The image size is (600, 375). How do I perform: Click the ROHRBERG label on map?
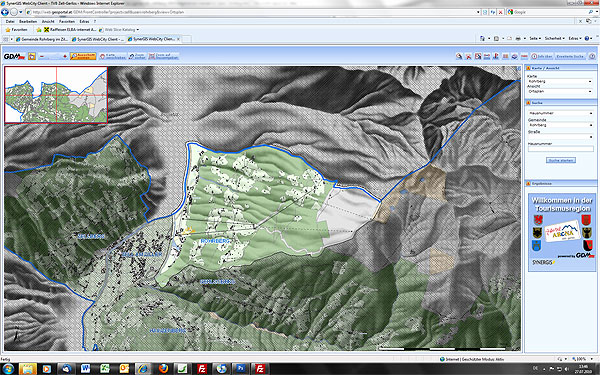(215, 241)
